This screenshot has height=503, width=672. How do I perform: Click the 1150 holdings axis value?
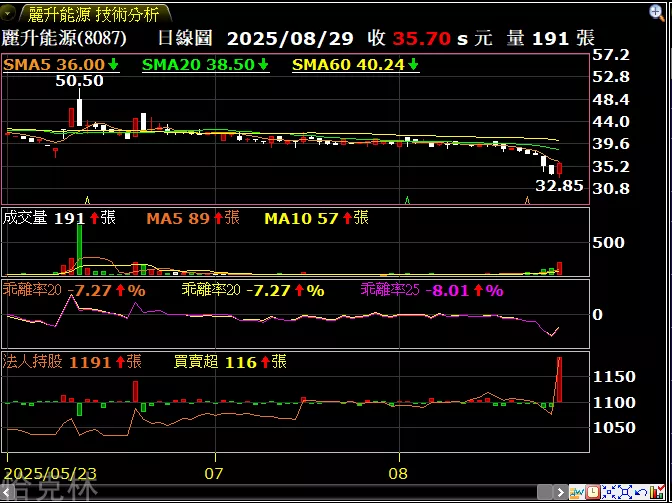614,377
